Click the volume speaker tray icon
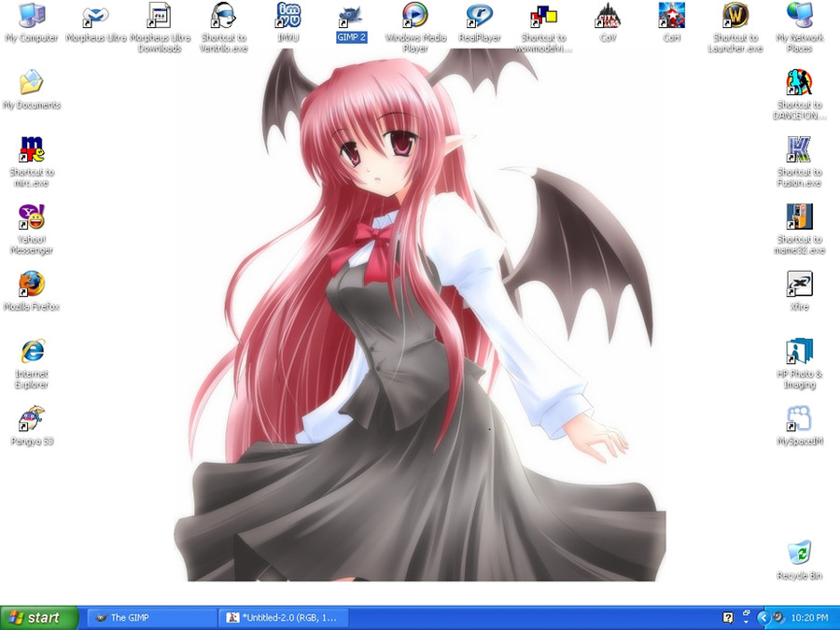This screenshot has width=840, height=630. point(778,618)
